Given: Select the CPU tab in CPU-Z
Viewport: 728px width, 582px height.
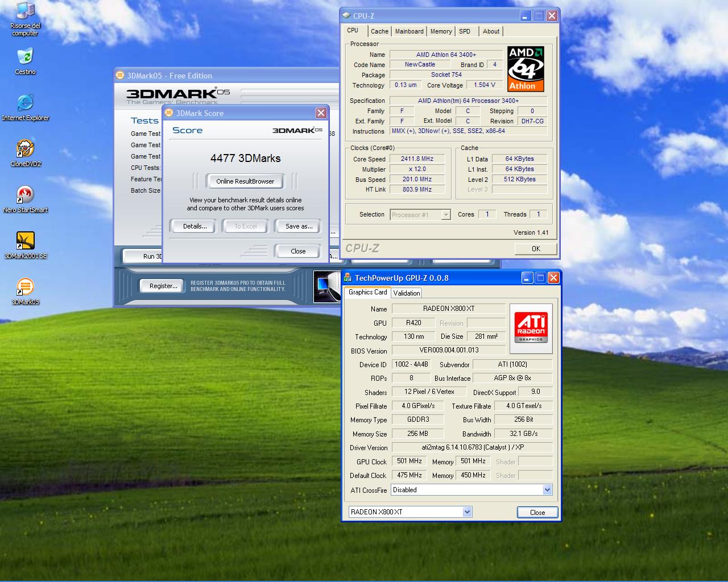Looking at the screenshot, I should coord(353,30).
